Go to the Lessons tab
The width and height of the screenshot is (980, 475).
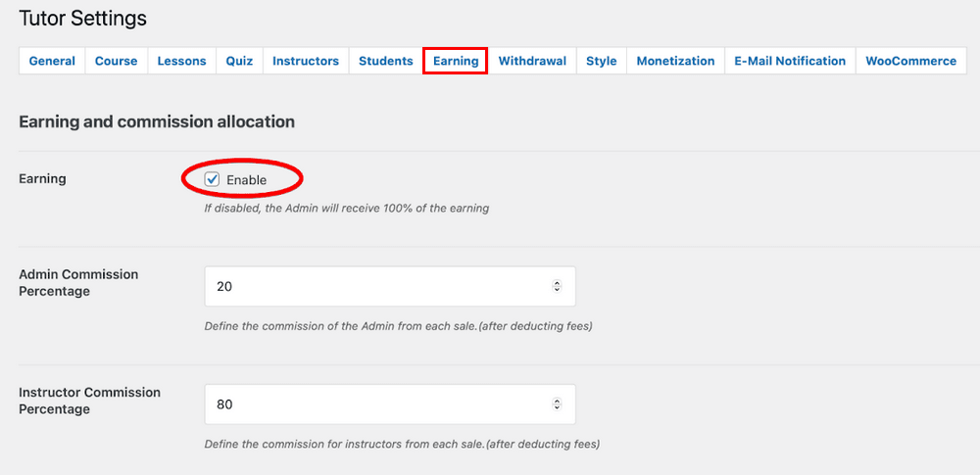(x=181, y=61)
